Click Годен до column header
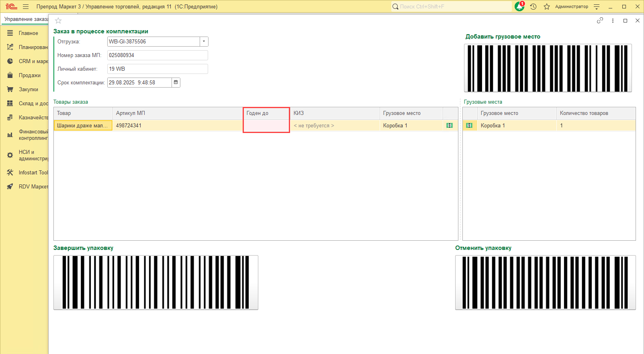 [266, 113]
